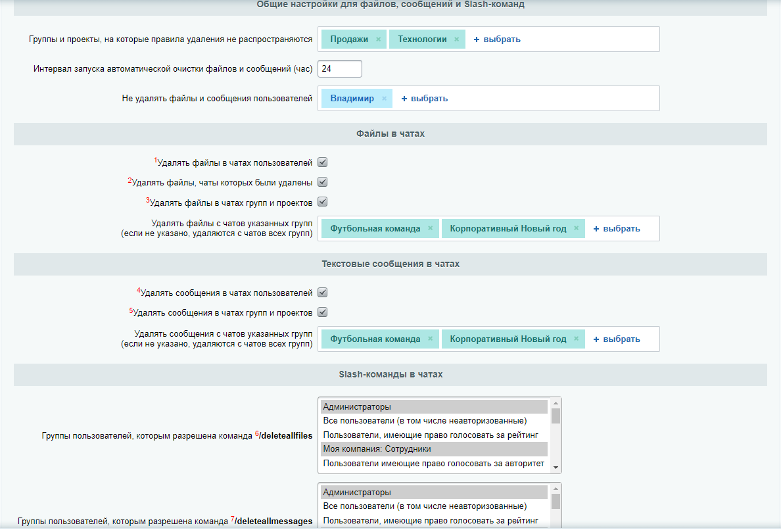Select 'Моя компания: Сотрудники' in the /deleteallfiles list

click(434, 449)
